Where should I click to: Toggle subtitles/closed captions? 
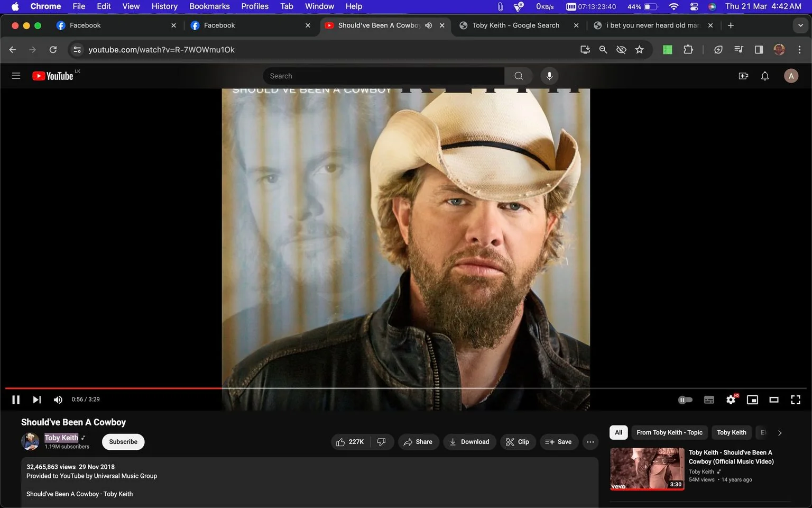coord(709,400)
